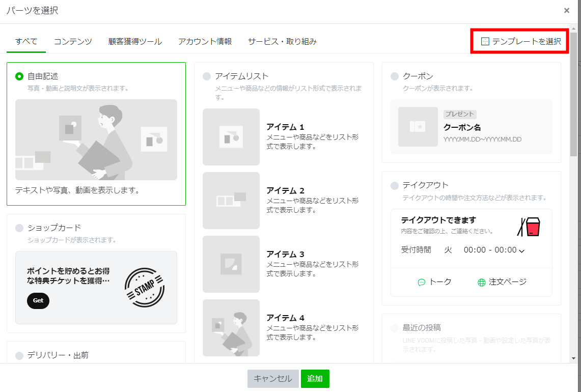The image size is (581, 392).
Task: Click the talk chat bubble icon
Action: (x=422, y=283)
